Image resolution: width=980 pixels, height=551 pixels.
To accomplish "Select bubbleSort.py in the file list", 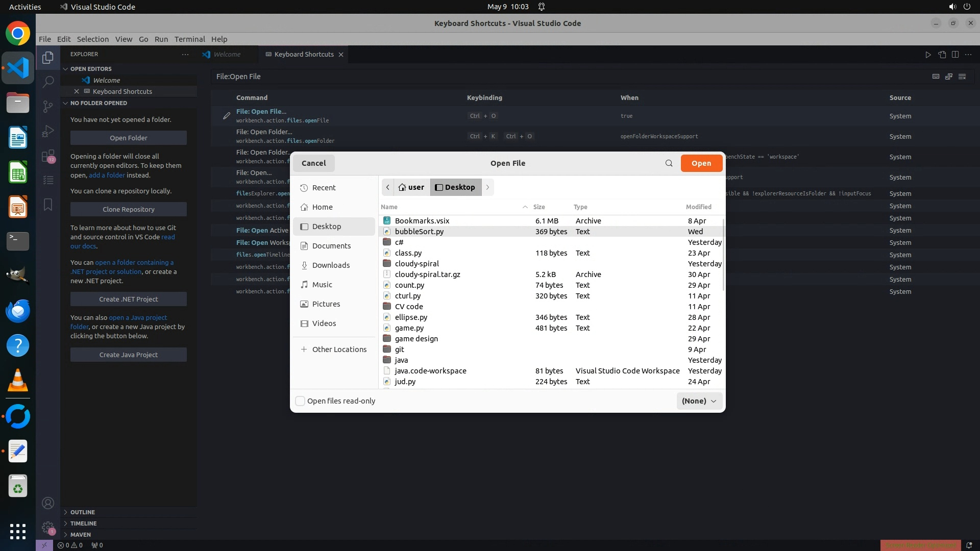I will click(x=419, y=232).
